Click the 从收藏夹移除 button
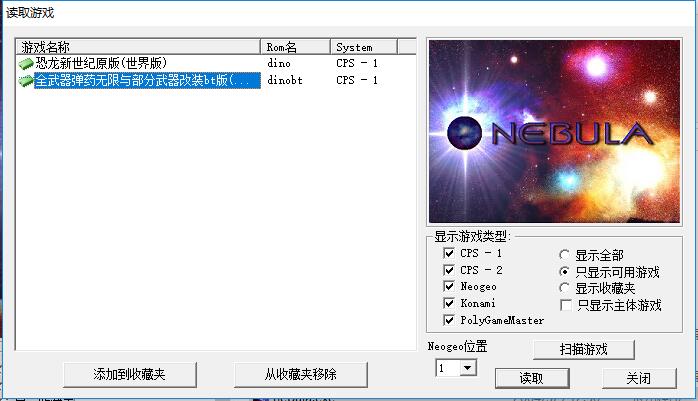The width and height of the screenshot is (698, 401). pyautogui.click(x=300, y=374)
